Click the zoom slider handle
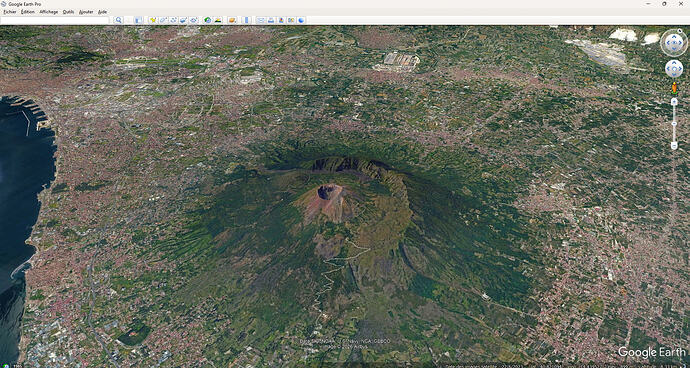Image resolution: width=690 pixels, height=368 pixels. click(674, 123)
